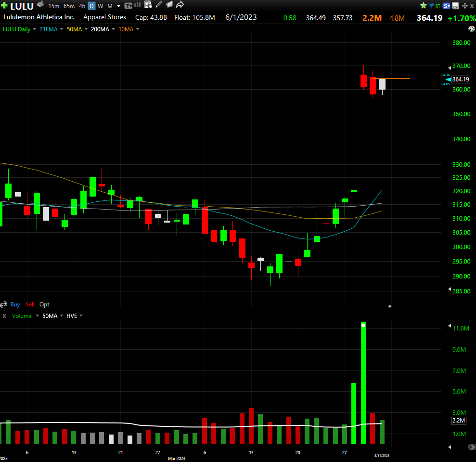The width and height of the screenshot is (476, 462).
Task: Open the news box icon beside LULU
Action: click(x=40, y=4)
